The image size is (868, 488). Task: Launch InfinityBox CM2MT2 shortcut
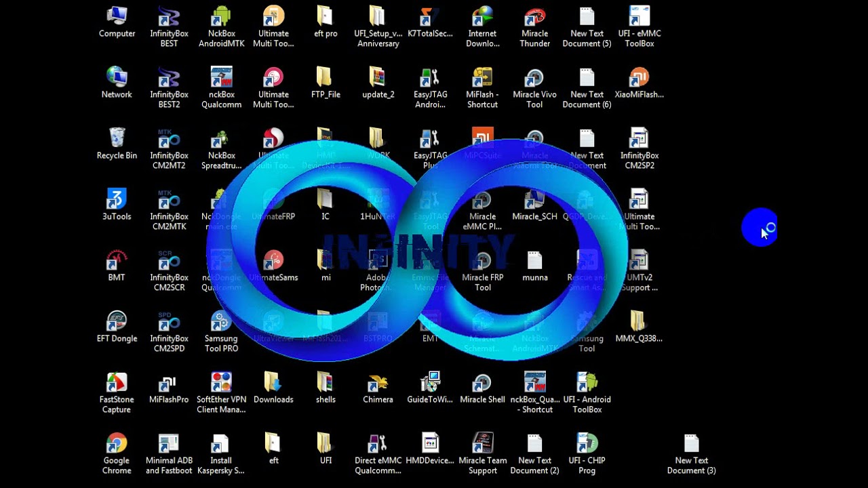pos(169,149)
